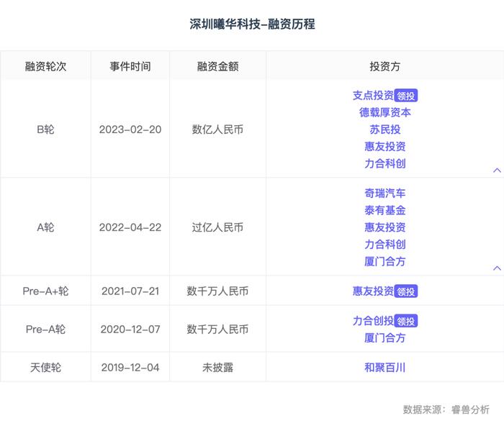Open 奇瑞汽车 investor link
This screenshot has width=504, height=436.
pyautogui.click(x=385, y=193)
